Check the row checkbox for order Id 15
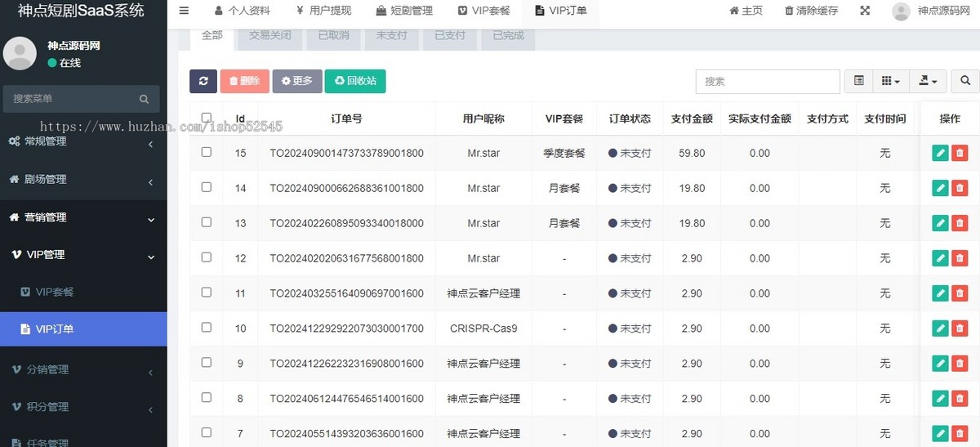Screen dimensions: 980x447 click(206, 152)
